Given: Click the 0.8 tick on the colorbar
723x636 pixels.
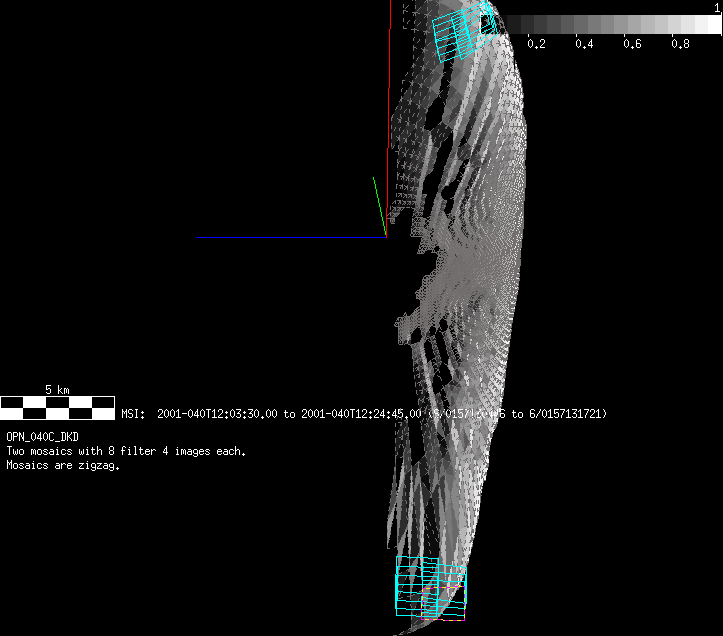Looking at the screenshot, I should [680, 44].
